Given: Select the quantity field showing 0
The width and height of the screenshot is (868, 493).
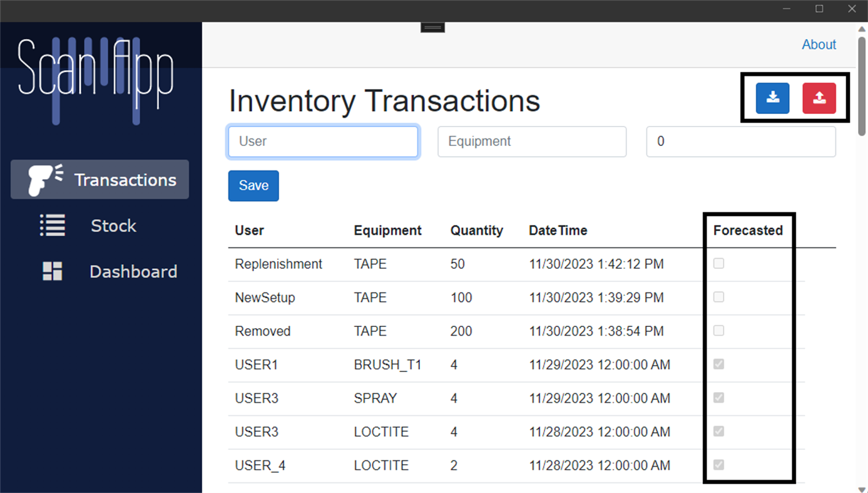Looking at the screenshot, I should tap(740, 142).
